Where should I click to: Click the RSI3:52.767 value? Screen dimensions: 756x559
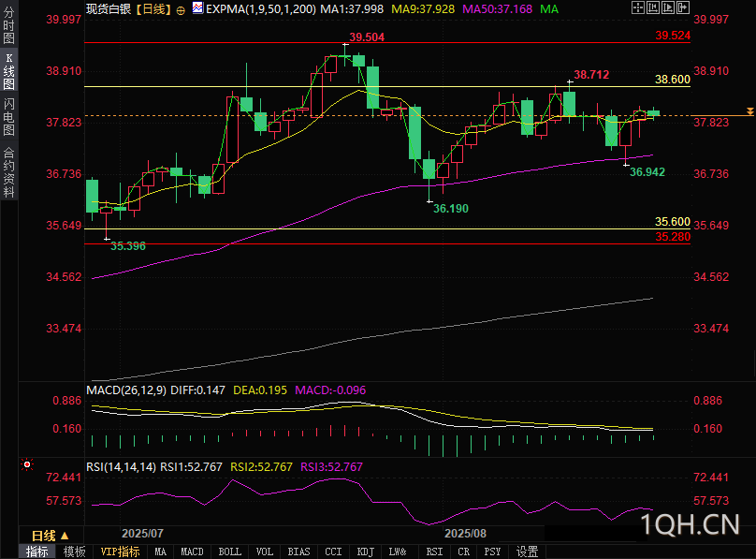tap(331, 467)
